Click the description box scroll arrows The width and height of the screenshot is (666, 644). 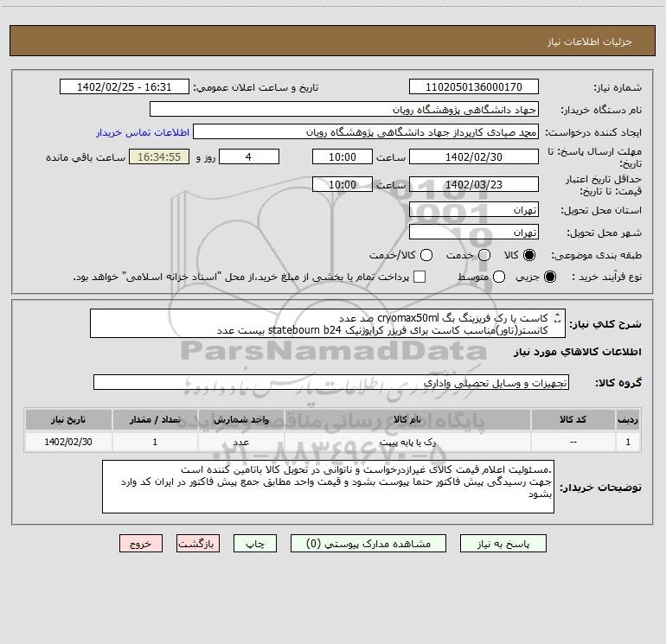pyautogui.click(x=557, y=318)
